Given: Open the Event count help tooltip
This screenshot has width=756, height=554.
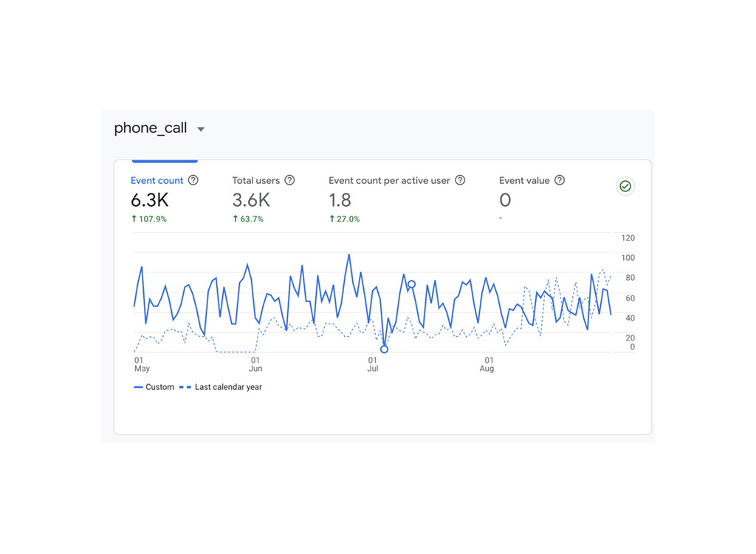Looking at the screenshot, I should click(193, 180).
